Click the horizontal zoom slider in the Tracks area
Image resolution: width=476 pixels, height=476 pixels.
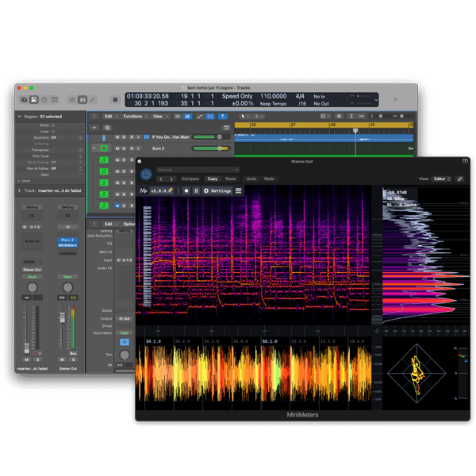pyautogui.click(x=406, y=117)
